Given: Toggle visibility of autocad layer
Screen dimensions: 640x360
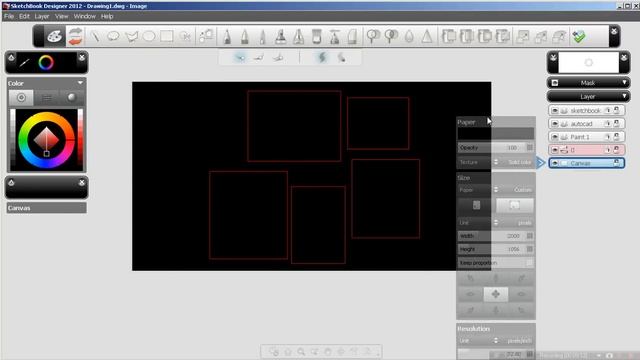Looking at the screenshot, I should [x=555, y=124].
